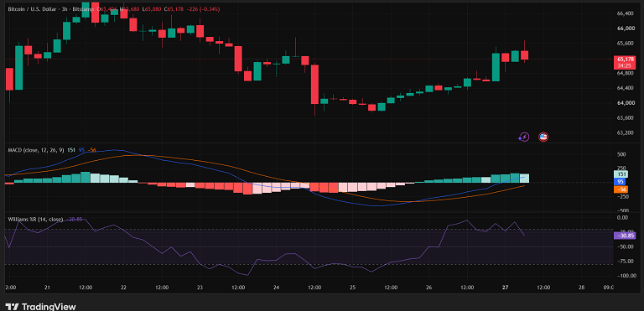This screenshot has height=311, width=644.
Task: Click the bold 27 date label on time axis
Action: 506,288
